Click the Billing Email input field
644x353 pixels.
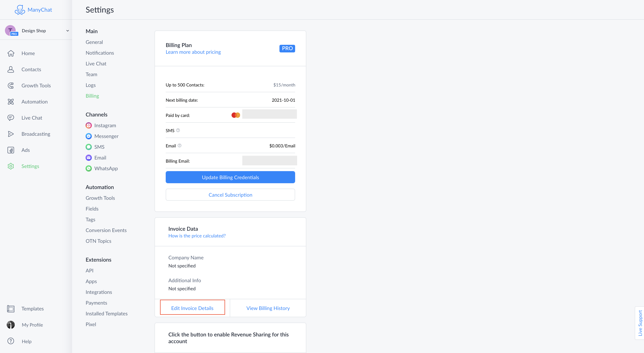[269, 161]
